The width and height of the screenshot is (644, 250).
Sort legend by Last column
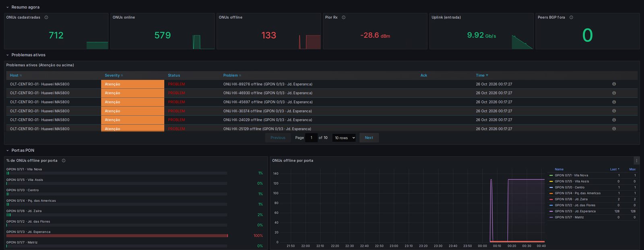pyautogui.click(x=615, y=169)
